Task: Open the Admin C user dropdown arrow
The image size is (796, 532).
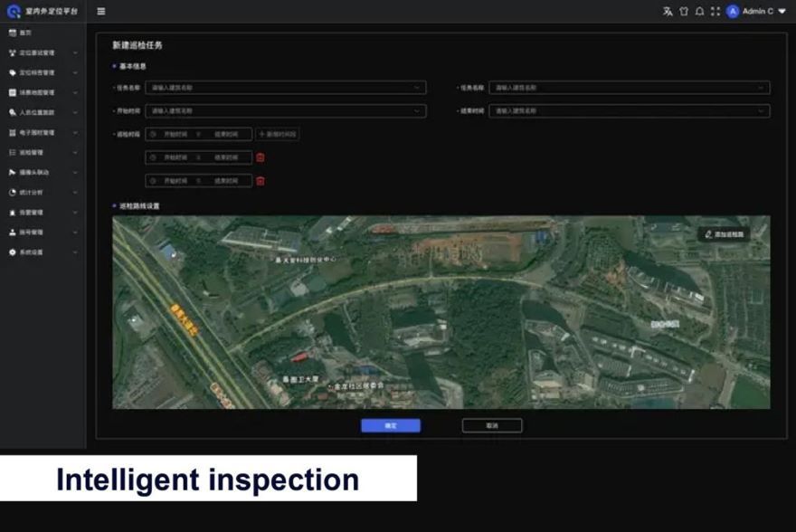Action: [782, 12]
